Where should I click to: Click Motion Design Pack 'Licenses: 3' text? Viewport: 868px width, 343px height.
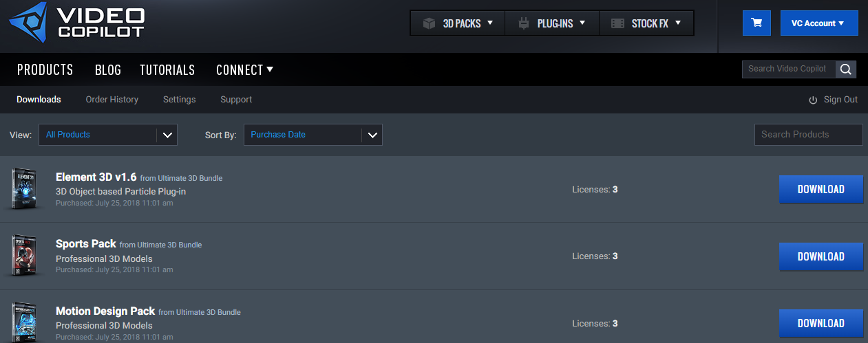[595, 323]
